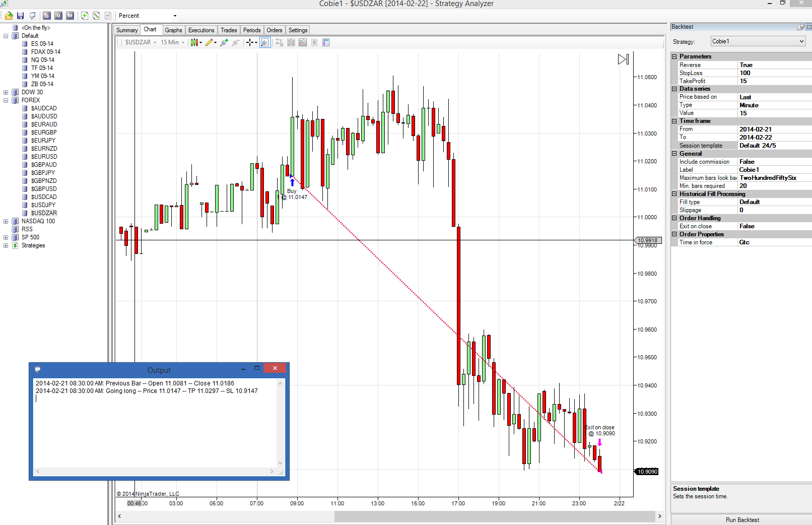
Task: Select the yellow pencil drawing tools icon
Action: [211, 42]
